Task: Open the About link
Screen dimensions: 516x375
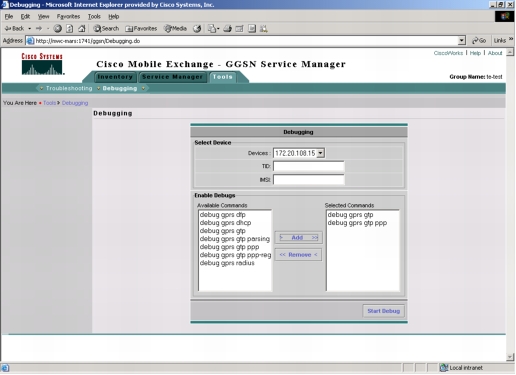Action: click(495, 53)
